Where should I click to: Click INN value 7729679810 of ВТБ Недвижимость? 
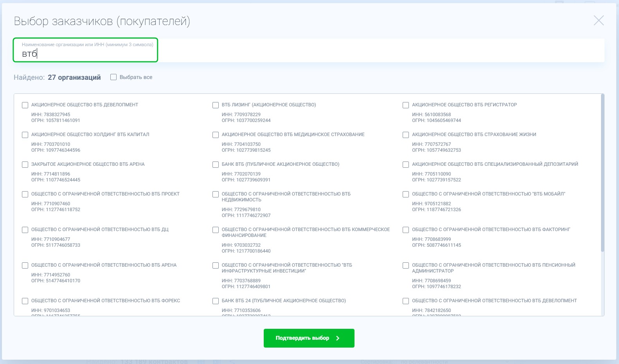click(x=247, y=210)
